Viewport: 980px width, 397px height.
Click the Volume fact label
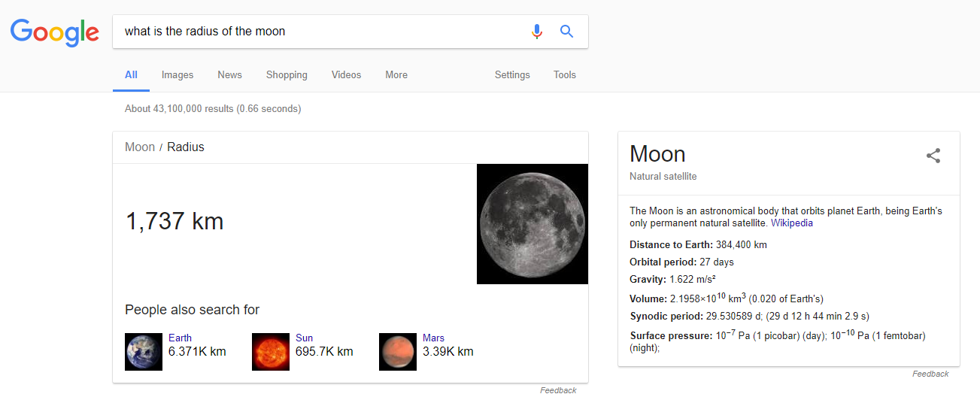648,299
